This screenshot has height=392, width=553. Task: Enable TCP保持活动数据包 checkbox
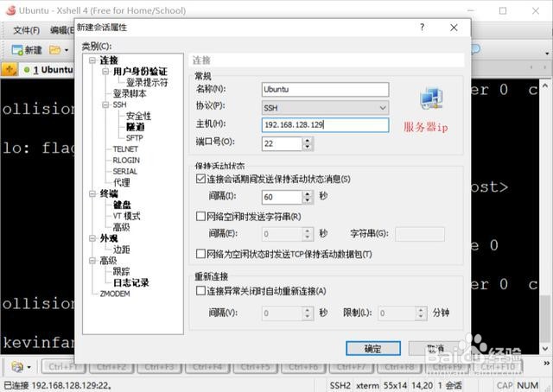(x=200, y=254)
